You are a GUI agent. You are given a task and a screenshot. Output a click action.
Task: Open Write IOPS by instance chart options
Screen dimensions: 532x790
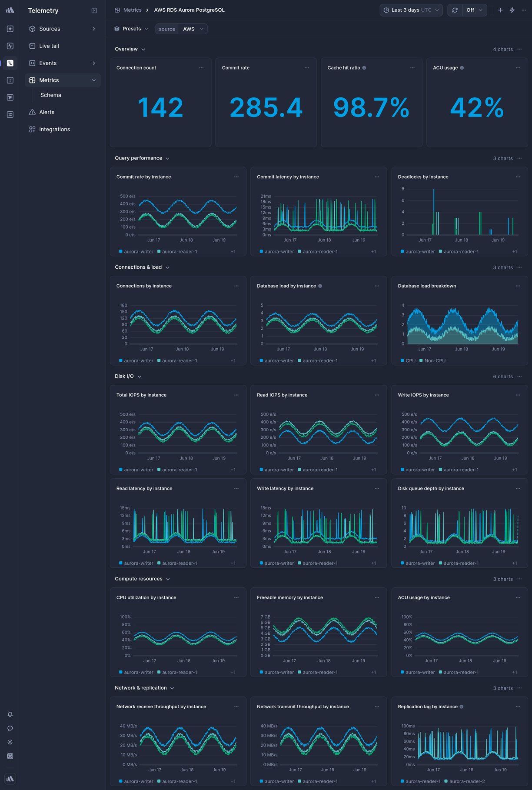[518, 395]
